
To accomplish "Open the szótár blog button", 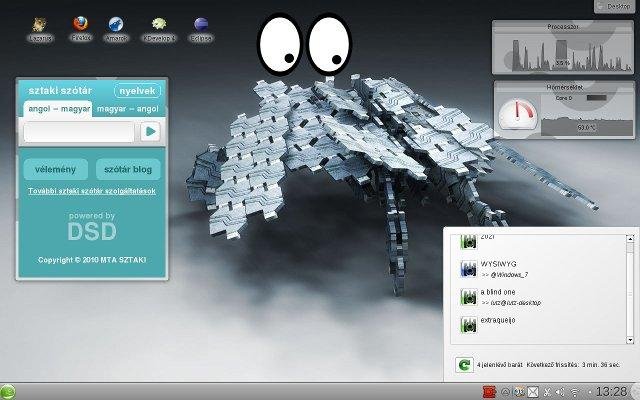I will [x=128, y=169].
